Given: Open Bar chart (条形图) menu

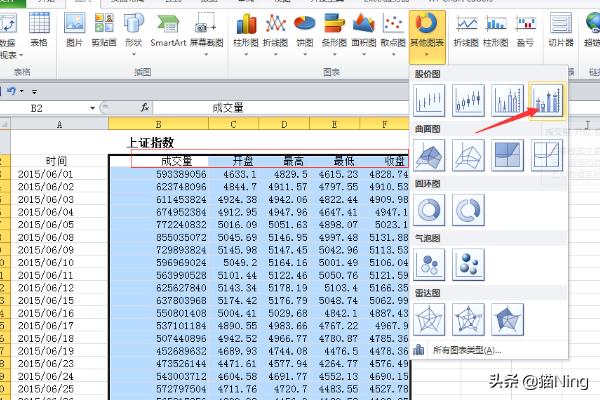Looking at the screenshot, I should point(334,34).
